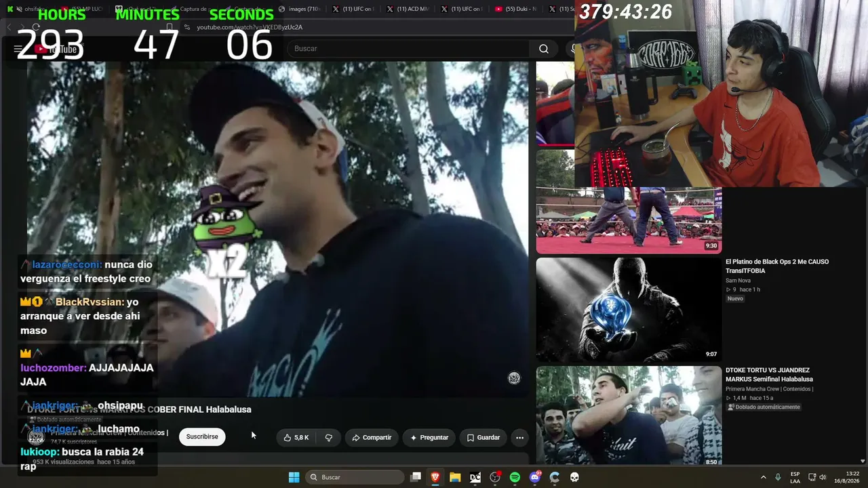This screenshot has width=868, height=488.
Task: Select the first '(11) UFC on' tab
Action: point(354,9)
